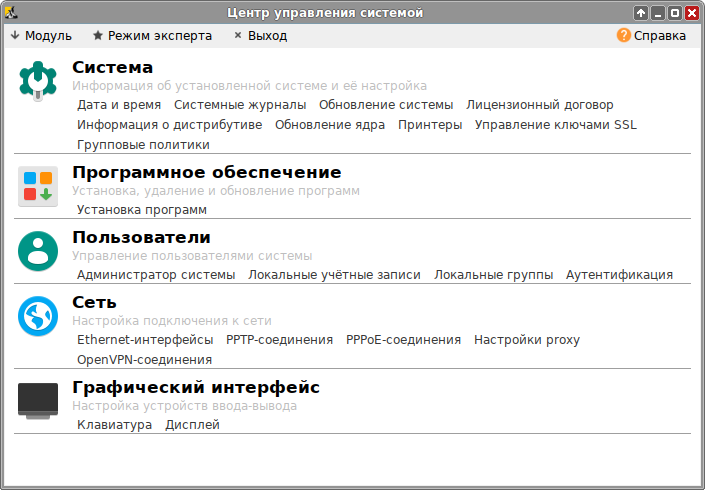Click the Программное обеспечение heading

click(x=207, y=173)
